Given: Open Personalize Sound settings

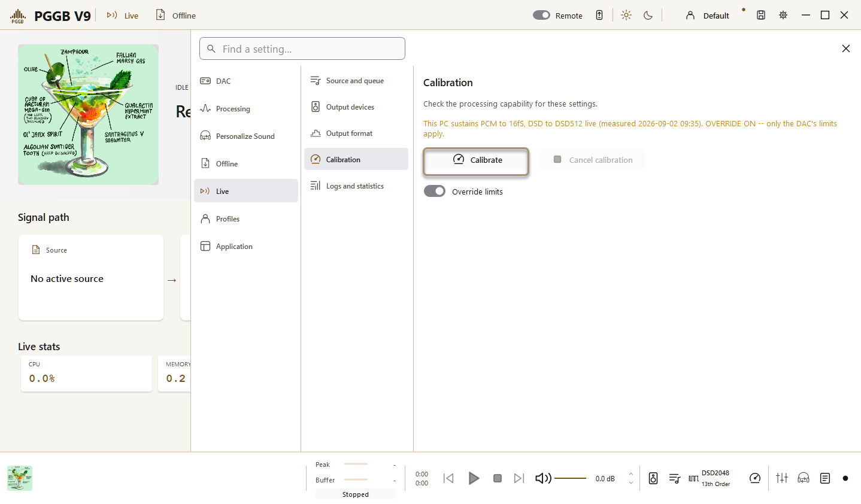Looking at the screenshot, I should [245, 136].
